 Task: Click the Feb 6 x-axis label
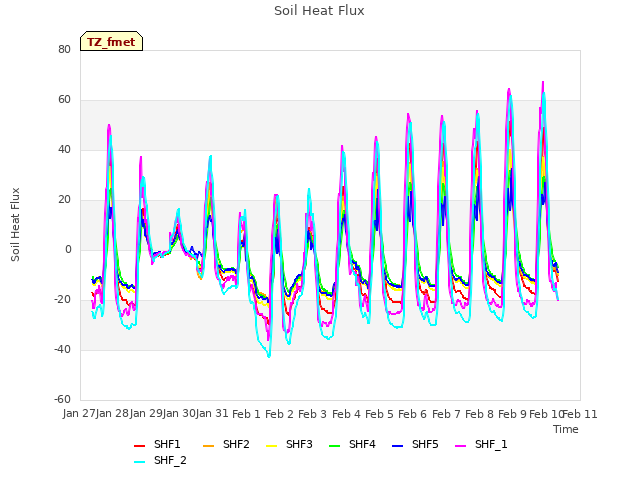413,414
